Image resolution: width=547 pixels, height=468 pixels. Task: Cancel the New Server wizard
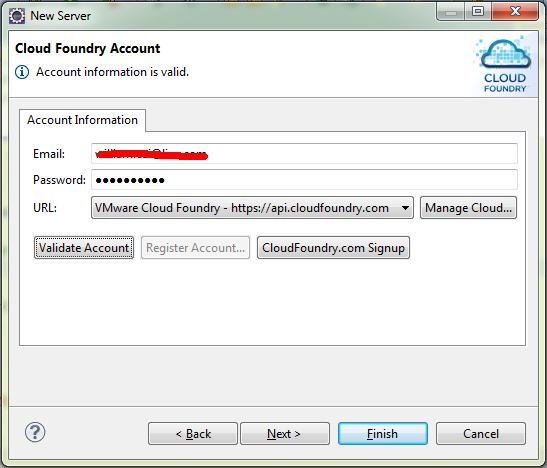click(x=481, y=434)
